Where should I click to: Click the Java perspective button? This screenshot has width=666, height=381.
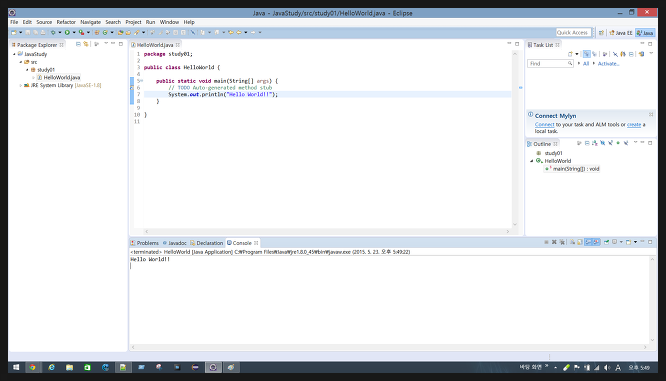645,33
